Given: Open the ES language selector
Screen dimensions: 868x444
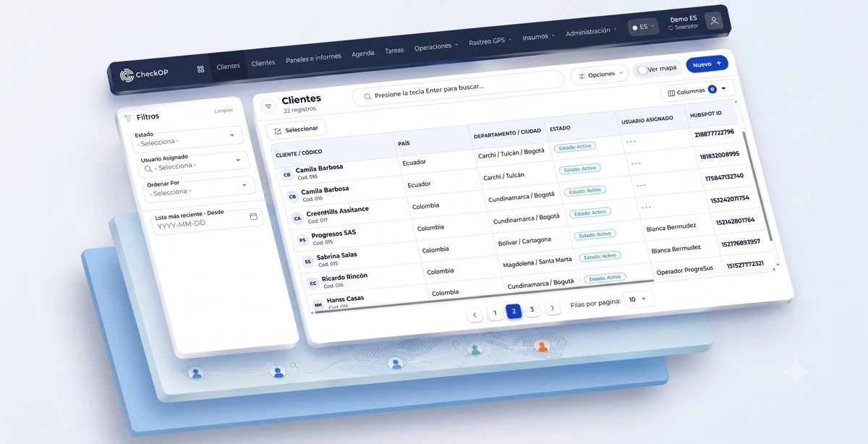Looking at the screenshot, I should [x=643, y=27].
